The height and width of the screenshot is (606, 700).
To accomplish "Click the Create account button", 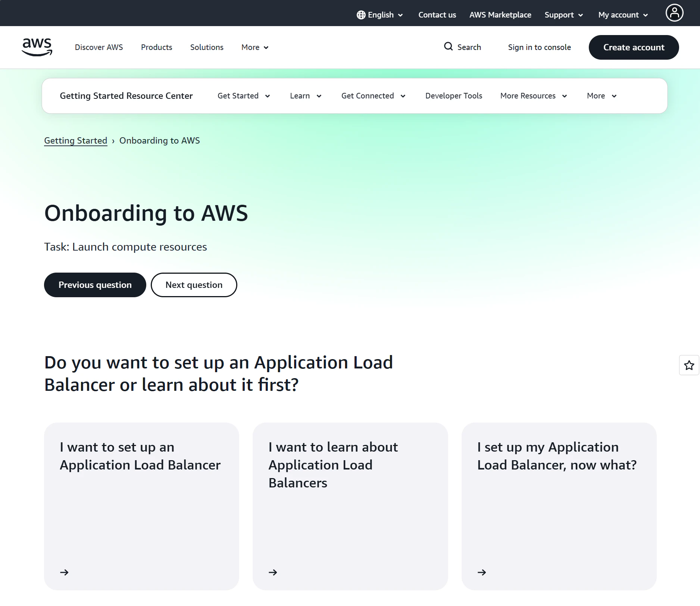I will [634, 47].
